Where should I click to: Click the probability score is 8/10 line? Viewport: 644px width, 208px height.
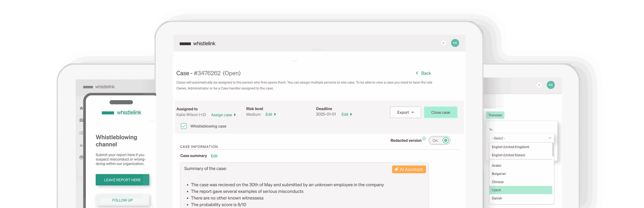click(218, 204)
